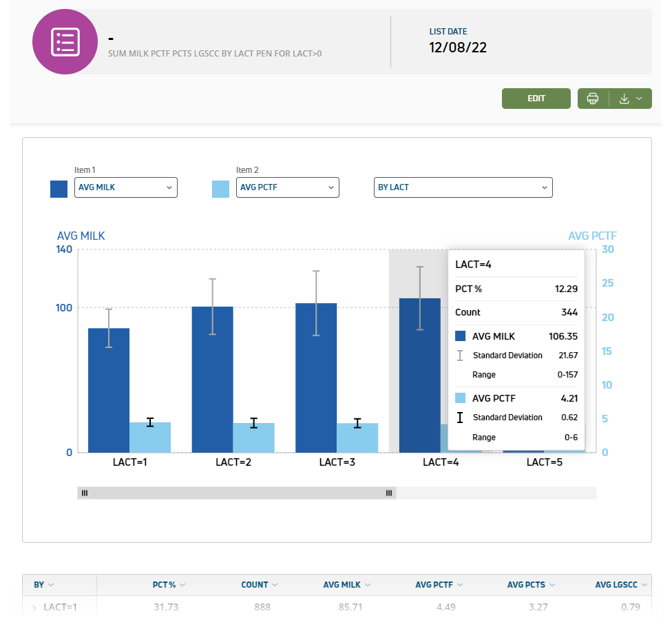The height and width of the screenshot is (627, 672).
Task: Open the Item 2 AVG PCTF dropdown
Action: tap(287, 187)
